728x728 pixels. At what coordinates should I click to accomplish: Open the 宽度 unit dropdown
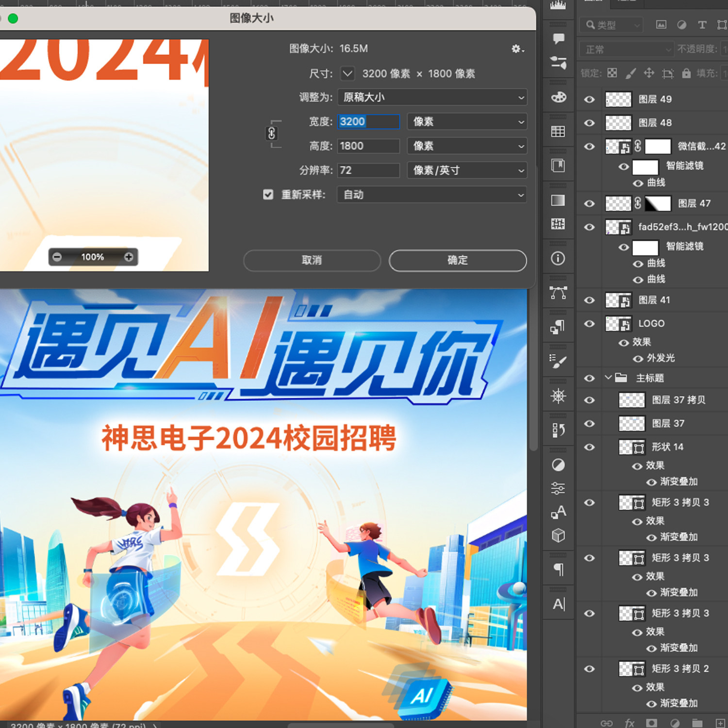[467, 122]
